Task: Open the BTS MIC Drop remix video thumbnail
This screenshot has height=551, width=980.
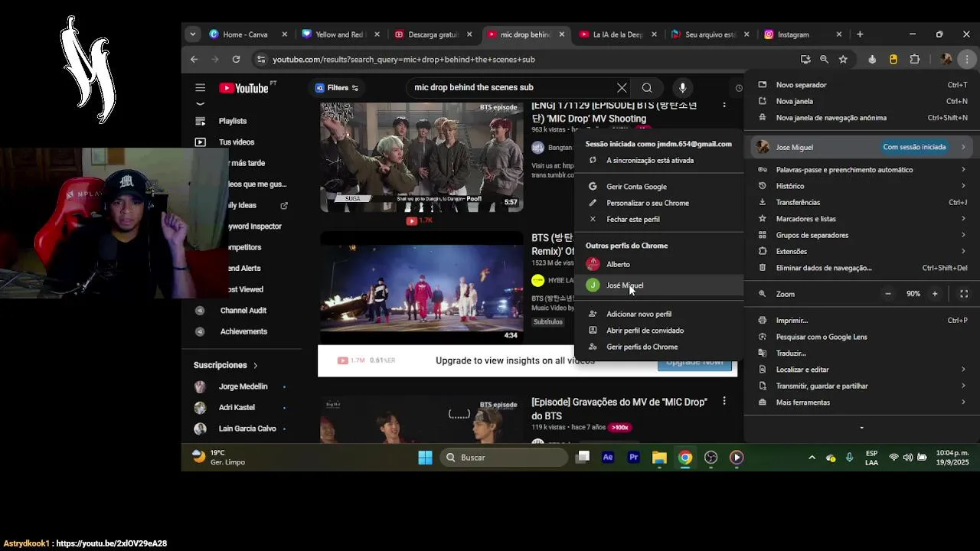Action: 421,288
